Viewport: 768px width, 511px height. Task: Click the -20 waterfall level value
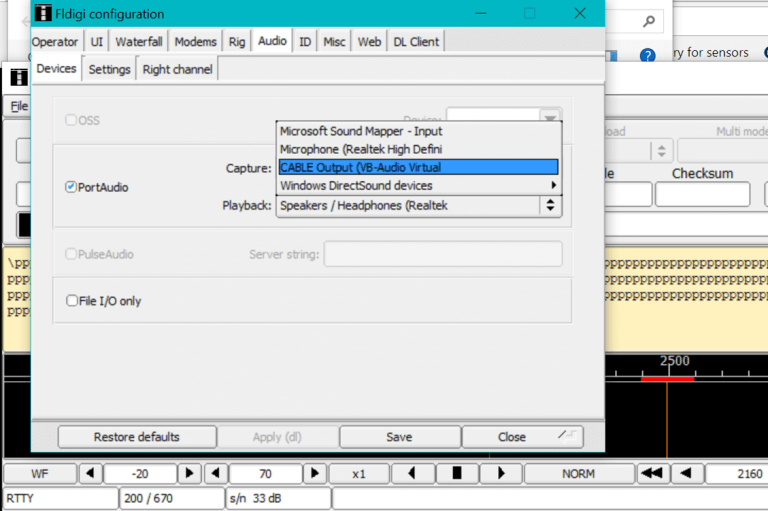tap(140, 473)
